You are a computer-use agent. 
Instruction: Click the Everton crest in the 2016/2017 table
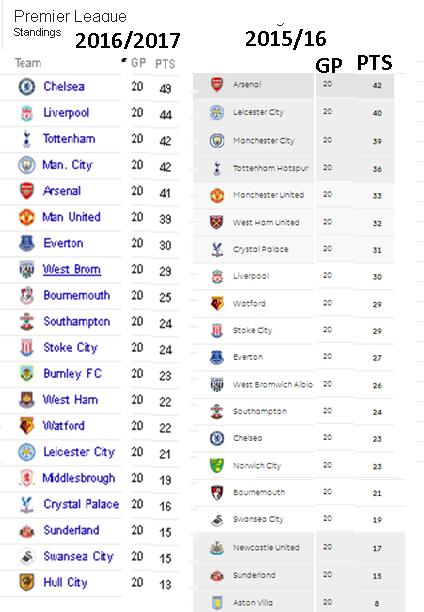[x=27, y=243]
